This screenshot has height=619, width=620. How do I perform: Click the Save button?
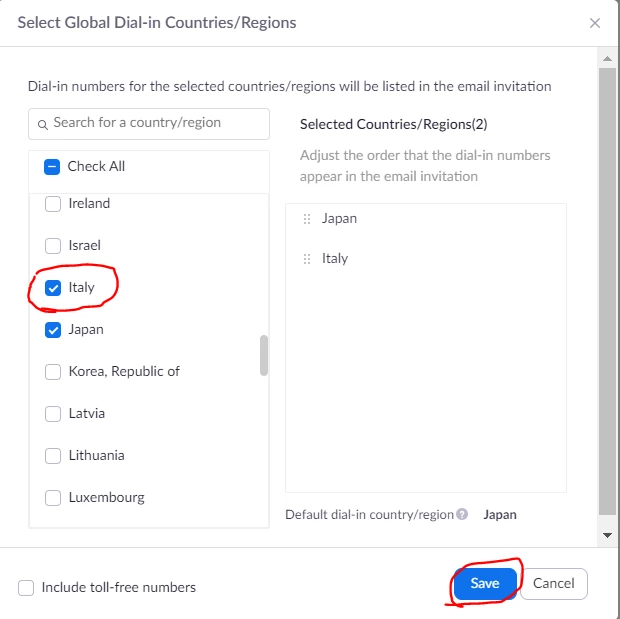(485, 583)
